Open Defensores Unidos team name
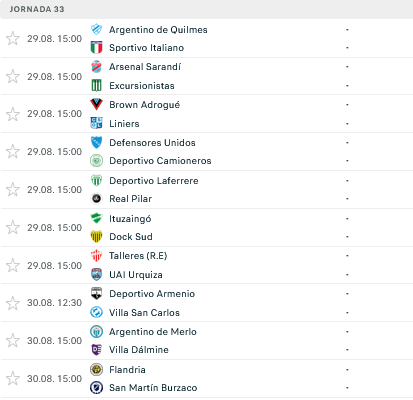 (x=152, y=143)
